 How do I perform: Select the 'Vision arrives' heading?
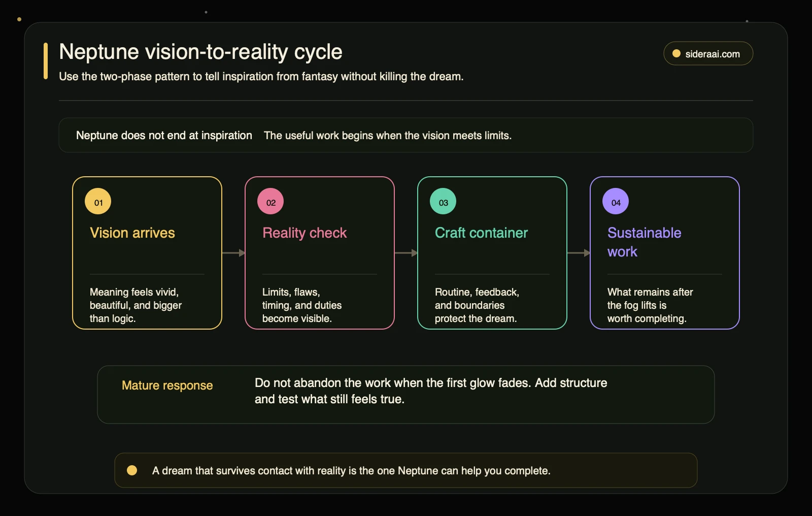click(132, 233)
